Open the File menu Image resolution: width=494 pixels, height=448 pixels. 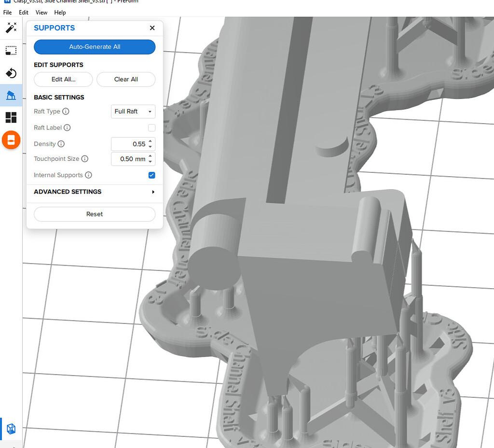pyautogui.click(x=7, y=13)
